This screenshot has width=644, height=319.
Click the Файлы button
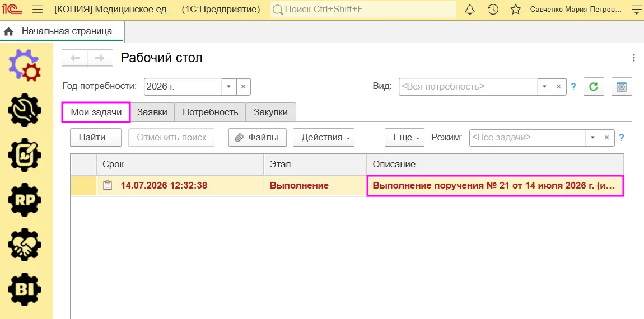coord(258,138)
